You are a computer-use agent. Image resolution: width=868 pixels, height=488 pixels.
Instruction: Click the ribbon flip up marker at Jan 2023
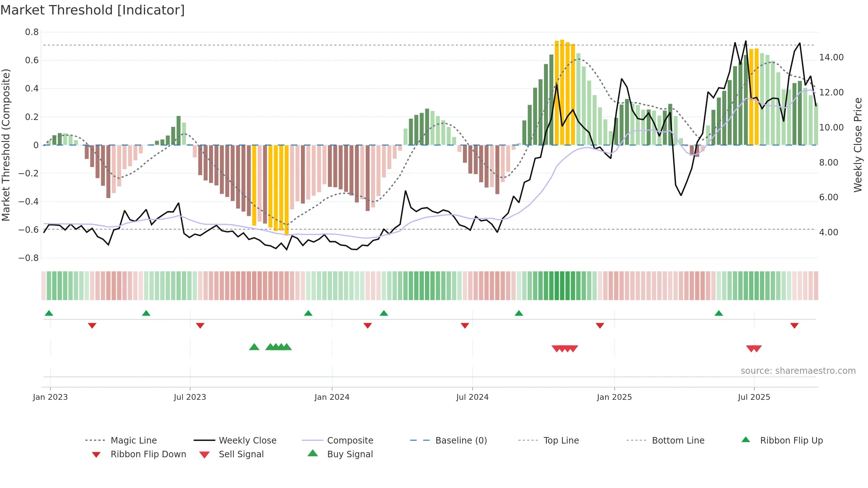49,313
